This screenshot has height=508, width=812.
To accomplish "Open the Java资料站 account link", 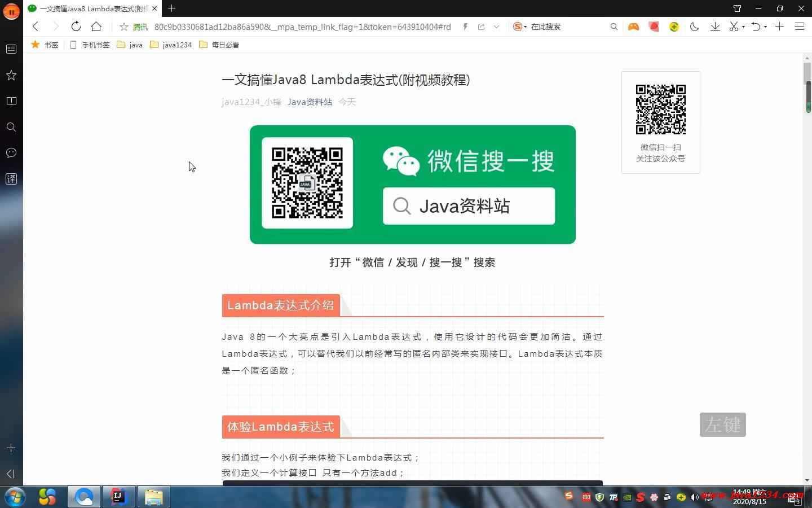I will click(x=310, y=102).
